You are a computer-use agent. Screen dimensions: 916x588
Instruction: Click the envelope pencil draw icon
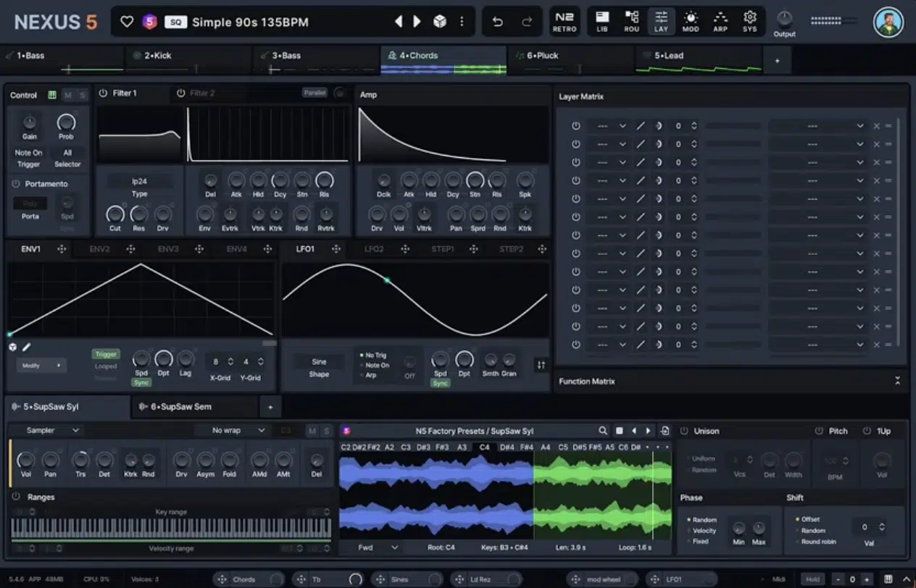click(27, 347)
